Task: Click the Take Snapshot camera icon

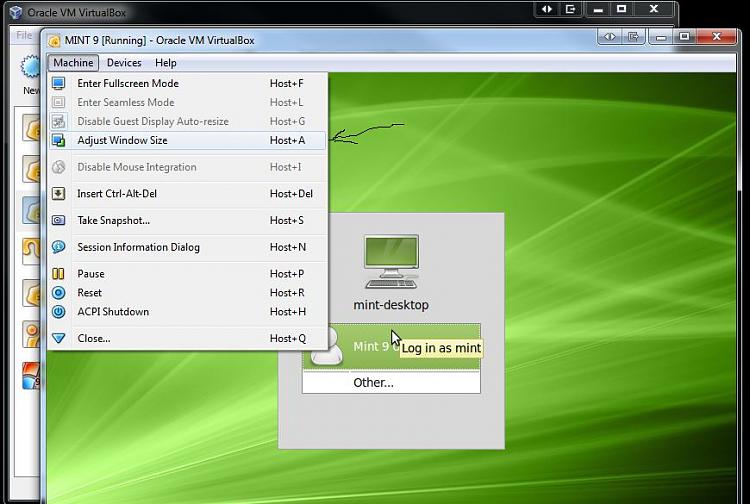Action: click(x=58, y=220)
